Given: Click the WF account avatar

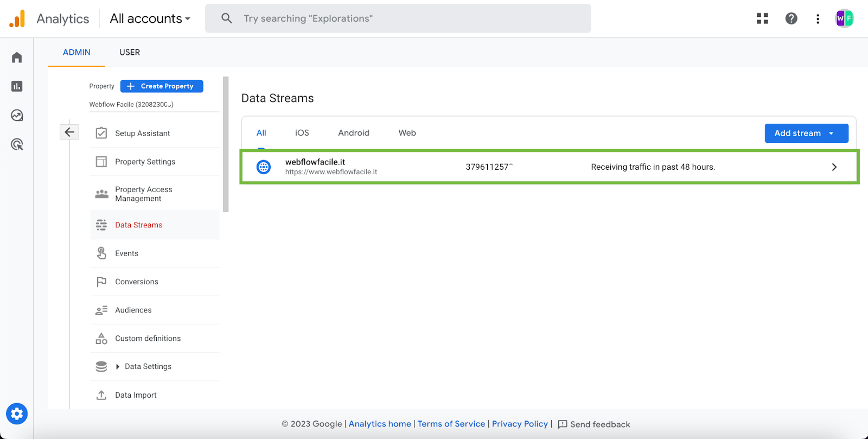Looking at the screenshot, I should (844, 18).
